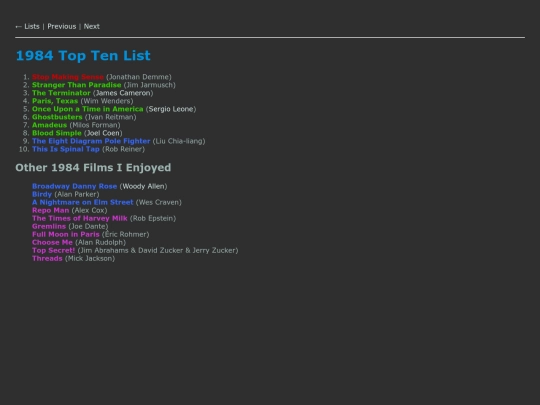This screenshot has height=405, width=540.
Task: Select Once Upon a Time in America
Action: tap(87, 109)
